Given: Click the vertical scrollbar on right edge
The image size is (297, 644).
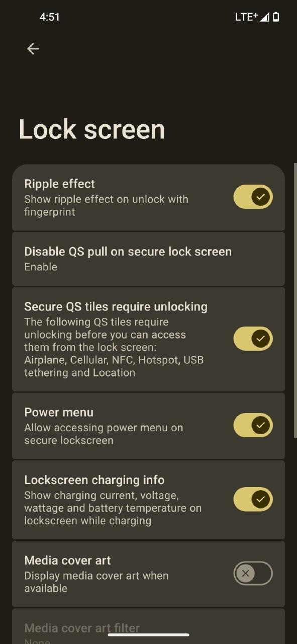Looking at the screenshot, I should 295,300.
